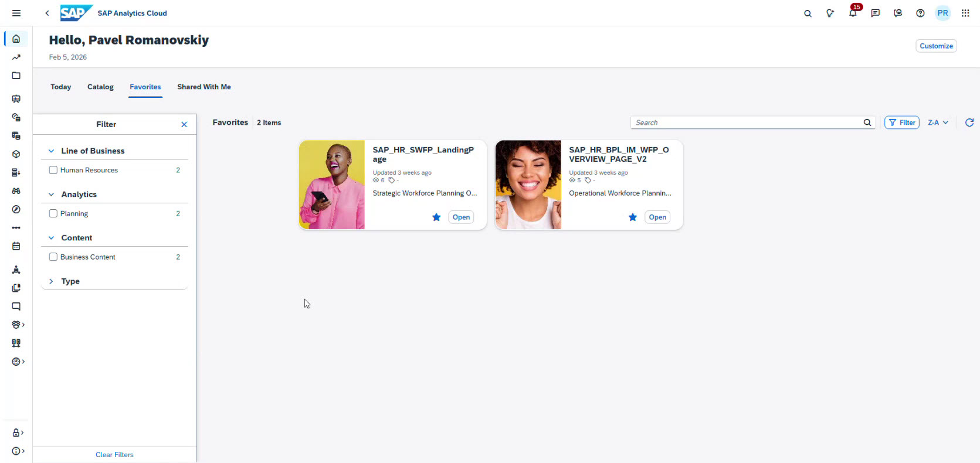Collapse the Line of Business section
Screen dimensions: 980x463
(x=52, y=151)
